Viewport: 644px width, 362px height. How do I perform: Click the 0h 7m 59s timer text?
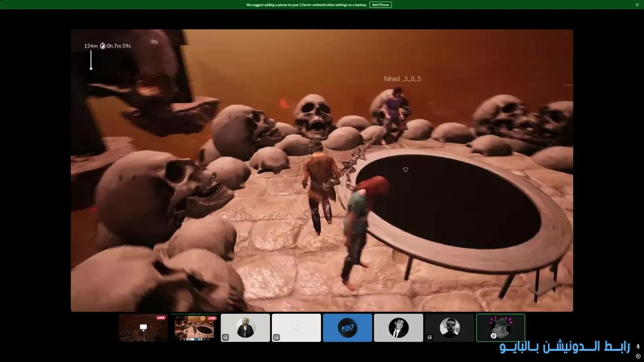click(119, 46)
